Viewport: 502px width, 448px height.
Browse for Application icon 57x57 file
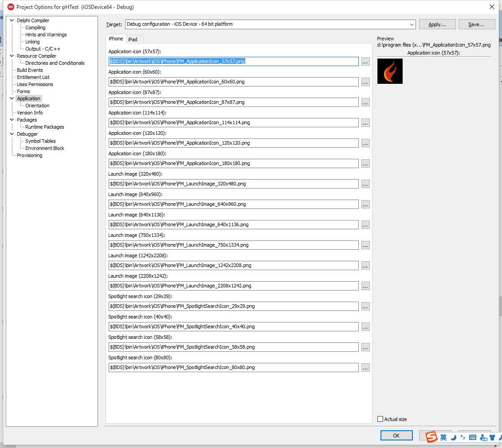click(365, 62)
